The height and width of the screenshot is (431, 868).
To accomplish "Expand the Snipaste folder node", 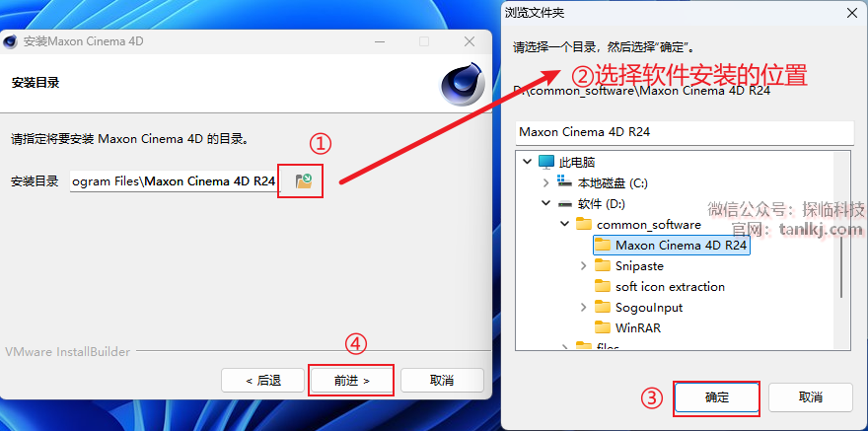I will (x=584, y=265).
